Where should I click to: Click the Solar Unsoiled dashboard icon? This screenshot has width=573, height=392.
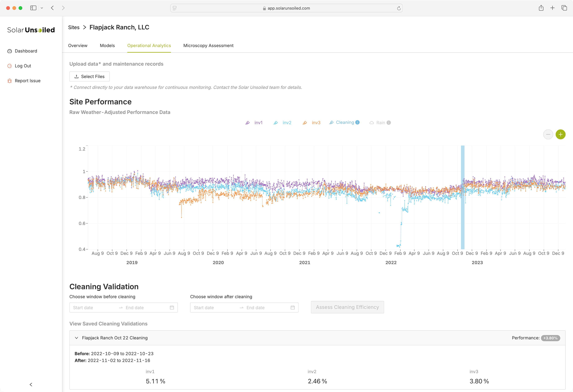coord(10,51)
